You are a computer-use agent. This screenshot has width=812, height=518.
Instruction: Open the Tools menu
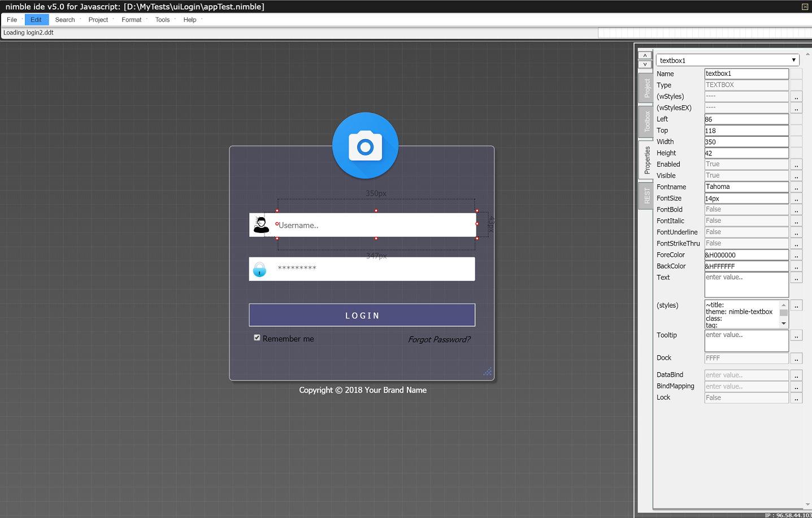point(162,20)
